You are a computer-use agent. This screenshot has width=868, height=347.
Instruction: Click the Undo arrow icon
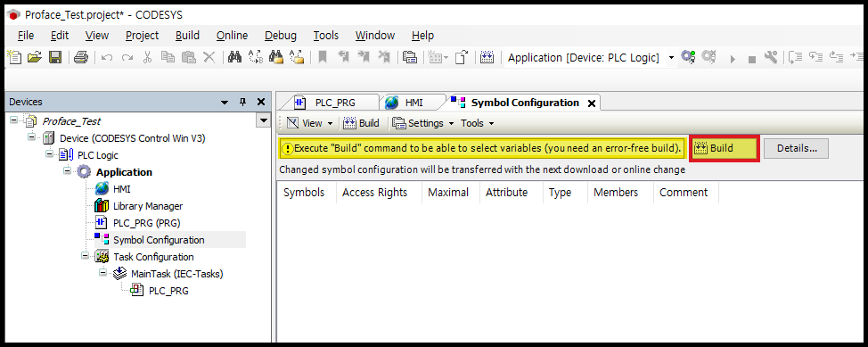107,57
